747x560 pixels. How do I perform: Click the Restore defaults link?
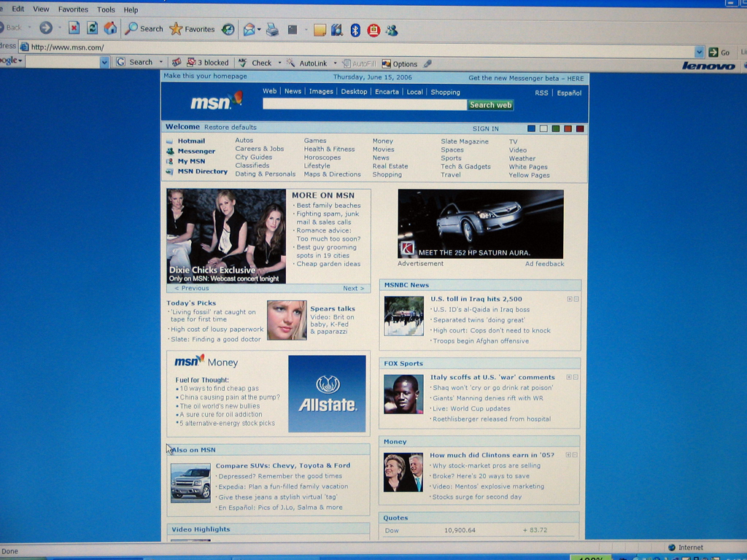pos(230,127)
